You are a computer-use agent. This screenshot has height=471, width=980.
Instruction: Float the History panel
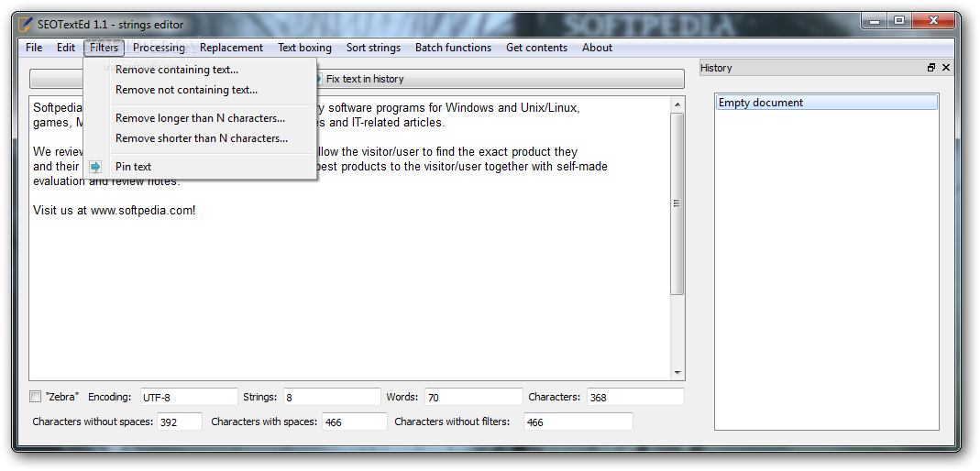[931, 68]
